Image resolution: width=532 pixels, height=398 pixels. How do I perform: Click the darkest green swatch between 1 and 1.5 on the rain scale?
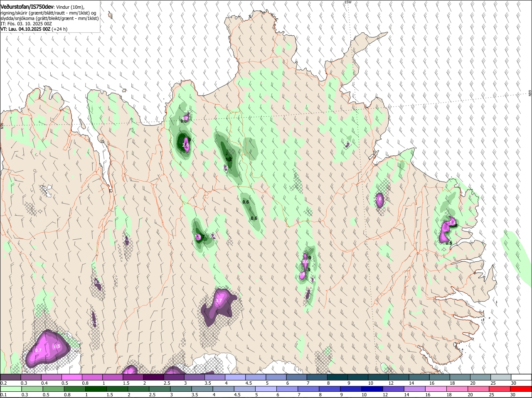[x=96, y=389]
